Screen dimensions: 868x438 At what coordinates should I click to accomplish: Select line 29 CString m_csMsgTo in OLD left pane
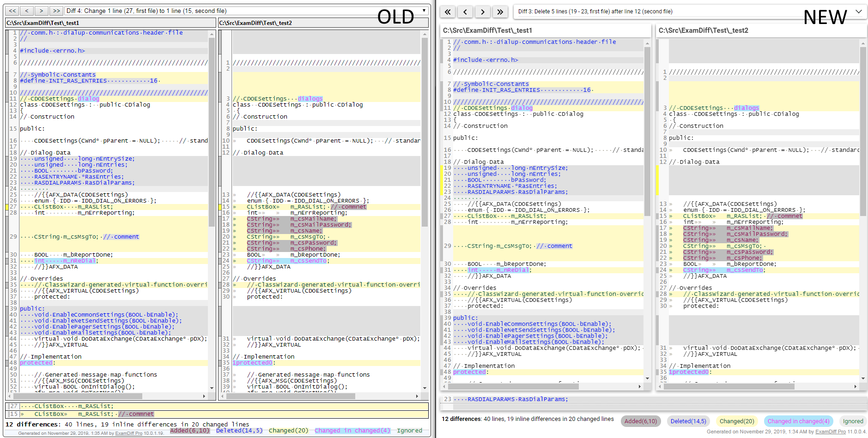(114, 237)
